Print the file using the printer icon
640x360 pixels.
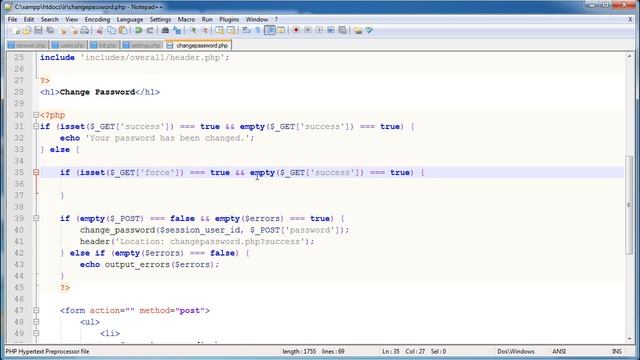point(84,30)
